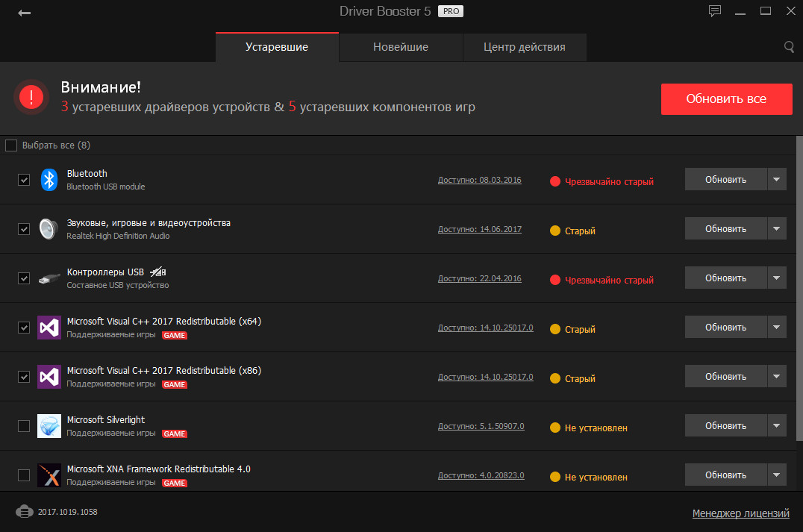Click the USB controller cable icon

49,278
